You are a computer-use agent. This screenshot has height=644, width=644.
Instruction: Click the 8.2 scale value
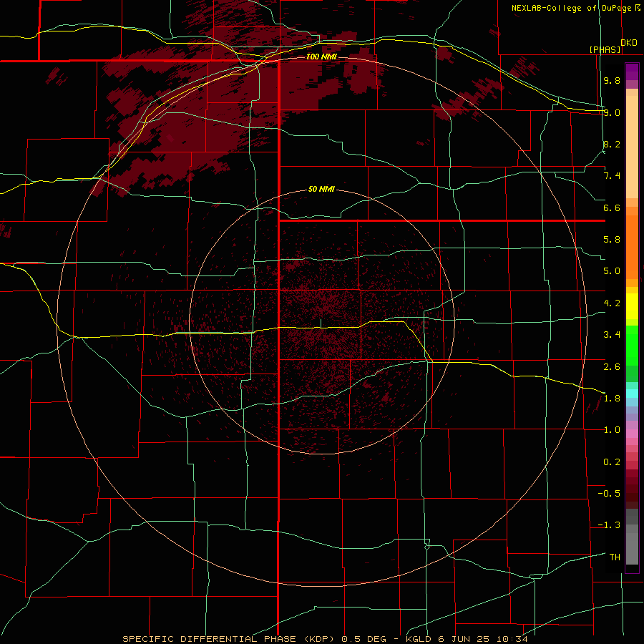tap(612, 144)
